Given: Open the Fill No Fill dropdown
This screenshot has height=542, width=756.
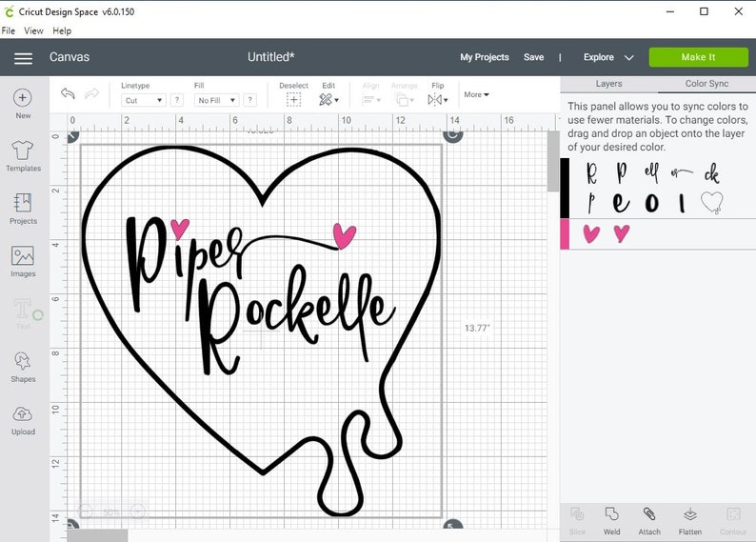Looking at the screenshot, I should click(x=216, y=100).
